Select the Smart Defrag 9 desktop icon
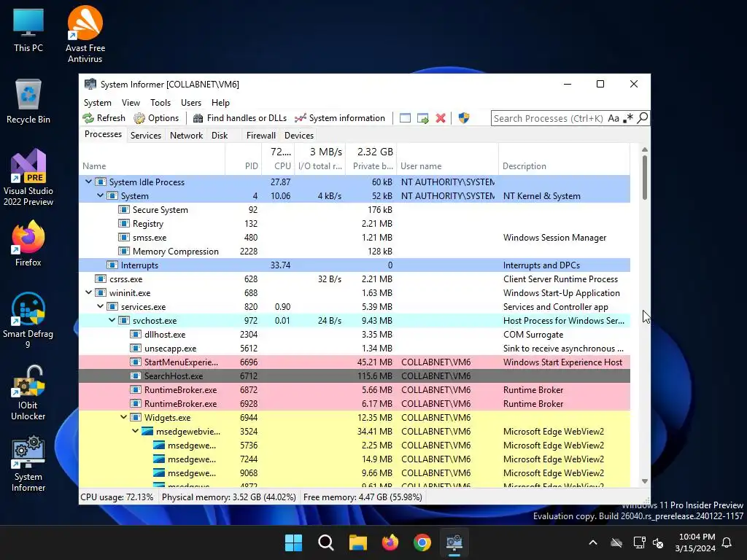This screenshot has width=747, height=560. (x=28, y=320)
